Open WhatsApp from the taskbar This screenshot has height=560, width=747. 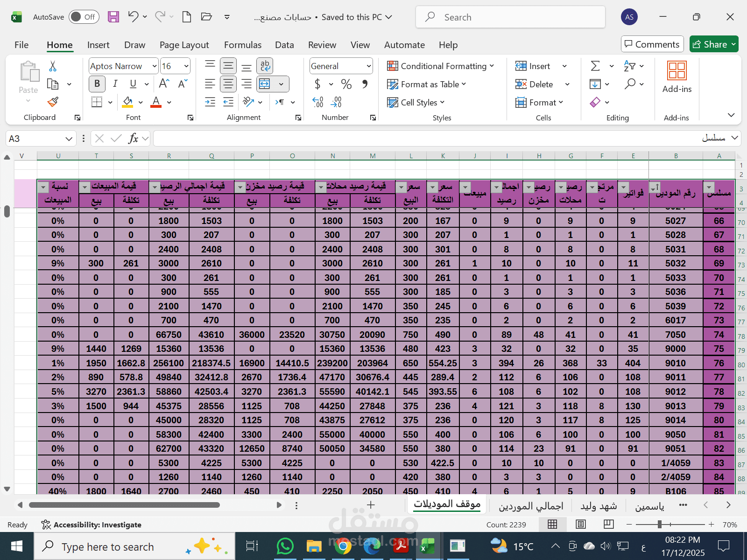pos(285,546)
